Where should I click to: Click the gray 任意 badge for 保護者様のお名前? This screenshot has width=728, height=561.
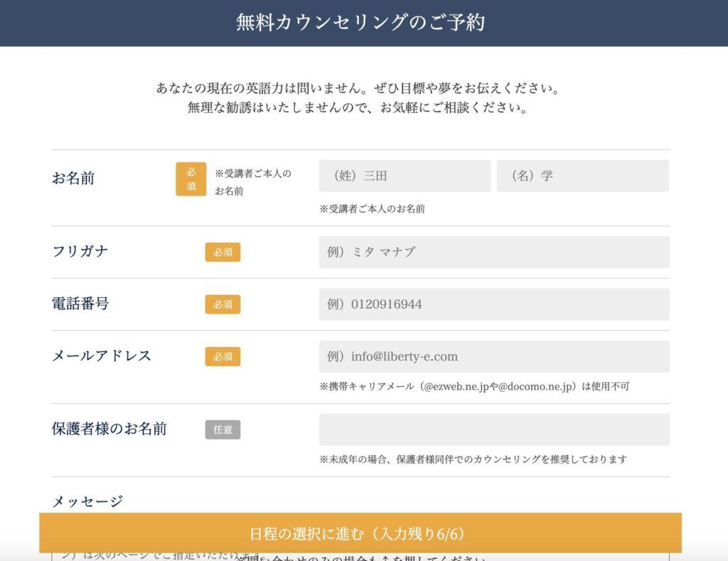pyautogui.click(x=223, y=429)
